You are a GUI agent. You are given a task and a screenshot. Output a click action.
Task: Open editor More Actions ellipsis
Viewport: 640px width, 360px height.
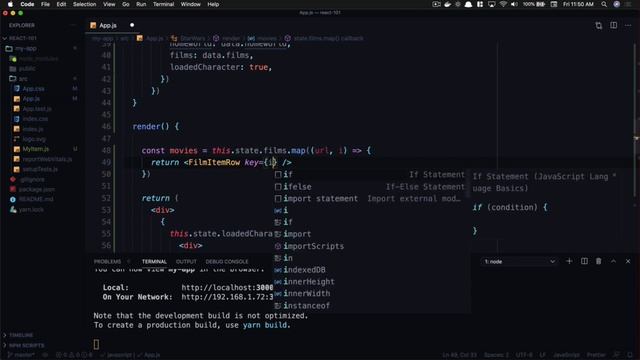point(628,25)
